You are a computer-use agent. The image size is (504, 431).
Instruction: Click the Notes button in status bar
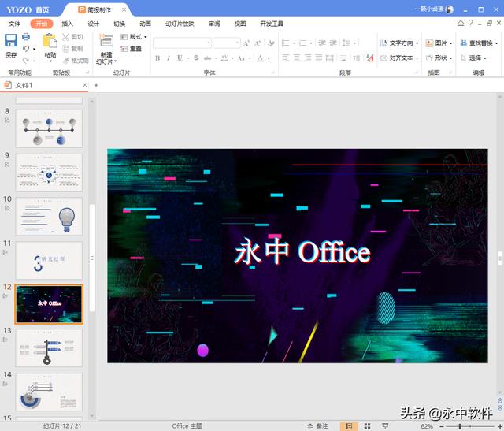317,426
